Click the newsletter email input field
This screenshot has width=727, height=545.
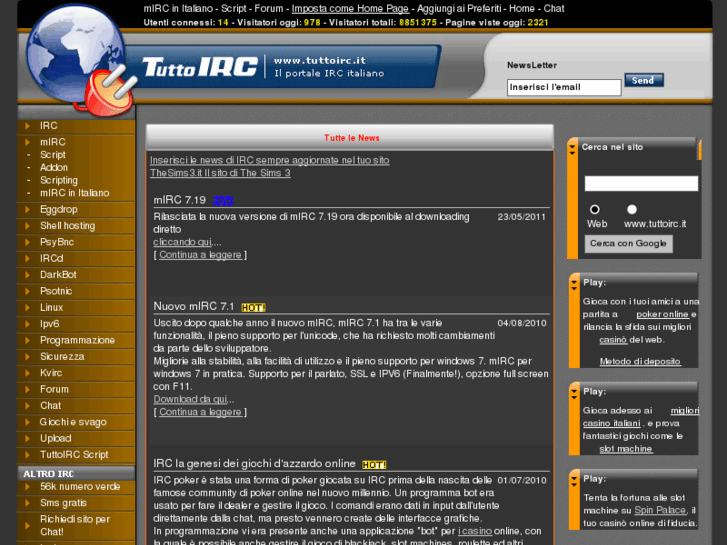pos(564,87)
